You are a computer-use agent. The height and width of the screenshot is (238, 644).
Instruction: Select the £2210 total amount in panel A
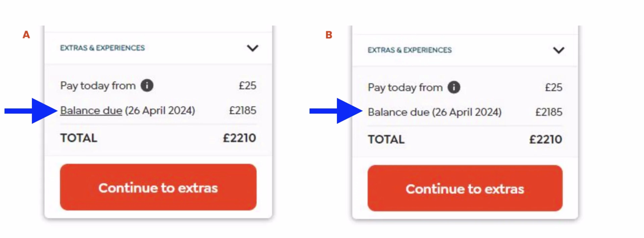(239, 138)
